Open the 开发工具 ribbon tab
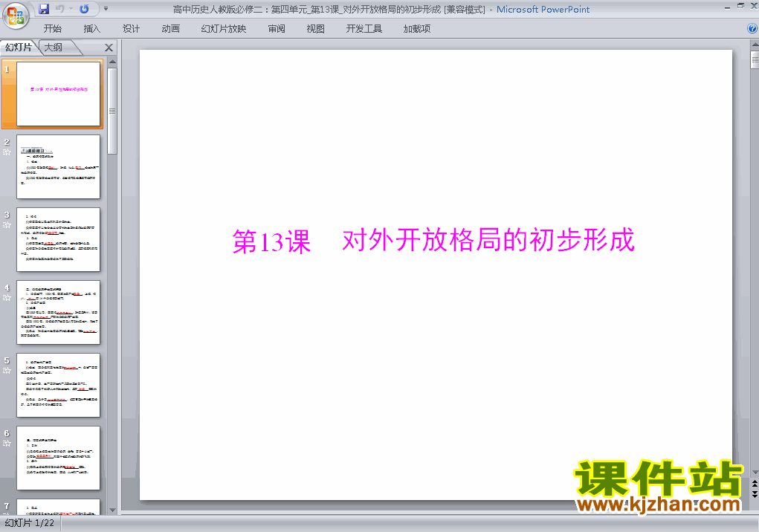The image size is (759, 532). tap(364, 28)
